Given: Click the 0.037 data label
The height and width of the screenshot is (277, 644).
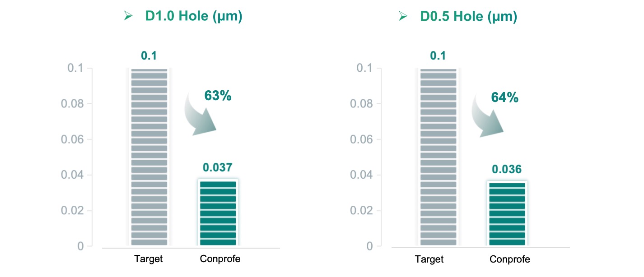Looking at the screenshot, I should point(218,168).
